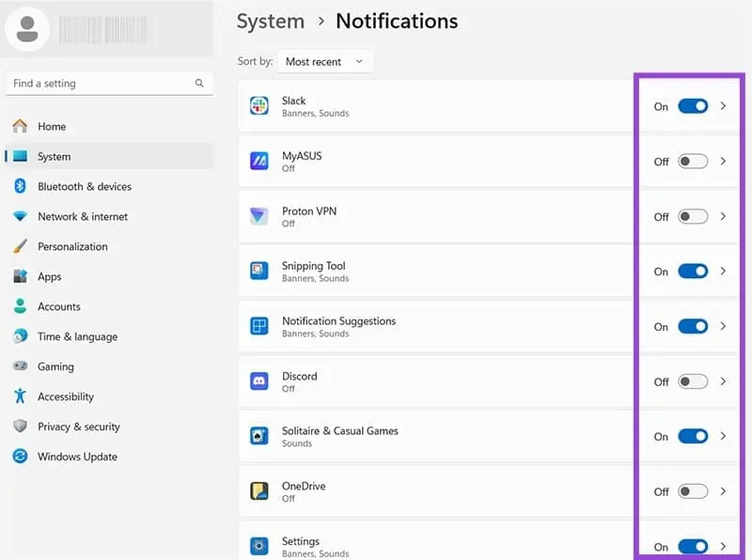Click the MyASUS app icon
Screen dimensions: 752x560
click(259, 161)
